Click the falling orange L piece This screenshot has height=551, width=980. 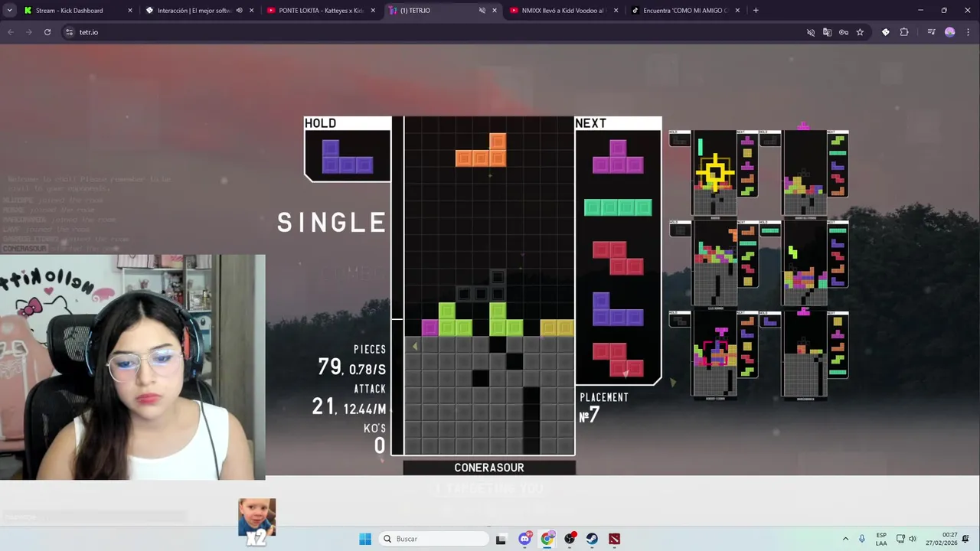click(481, 150)
